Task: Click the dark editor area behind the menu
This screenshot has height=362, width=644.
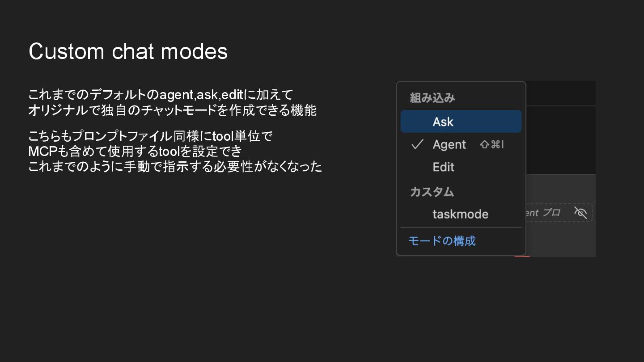Action: pyautogui.click(x=560, y=140)
